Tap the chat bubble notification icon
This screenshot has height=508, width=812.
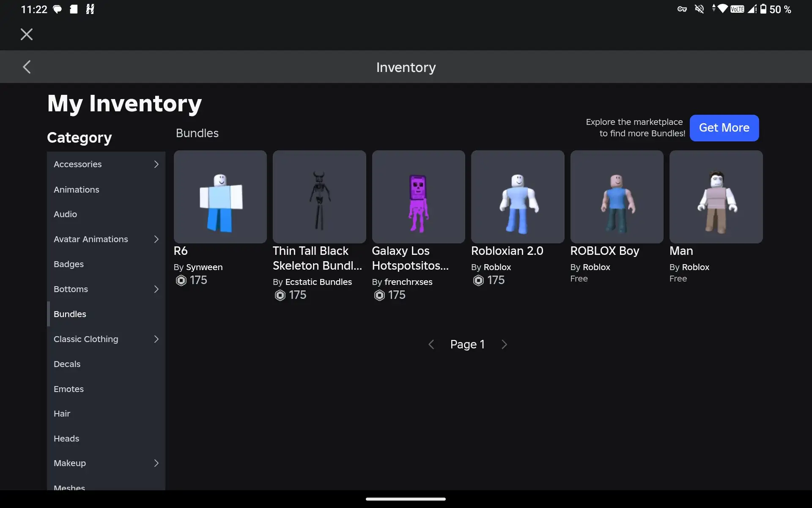tap(57, 9)
